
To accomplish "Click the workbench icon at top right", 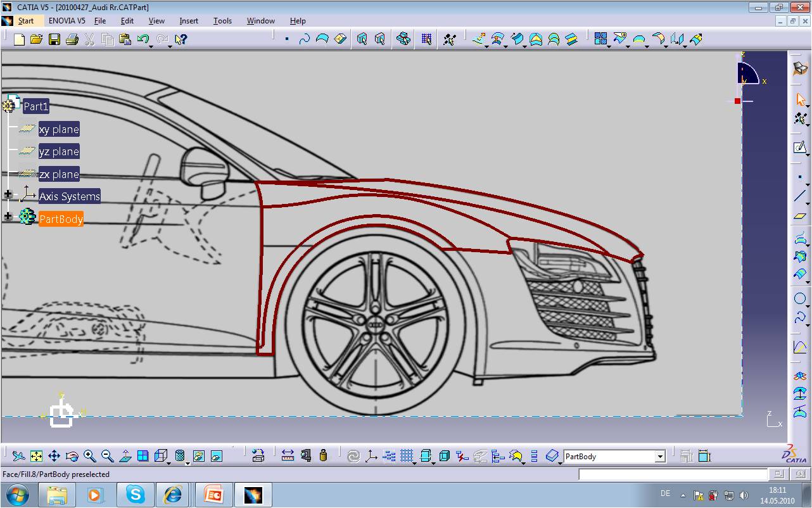I will click(801, 68).
